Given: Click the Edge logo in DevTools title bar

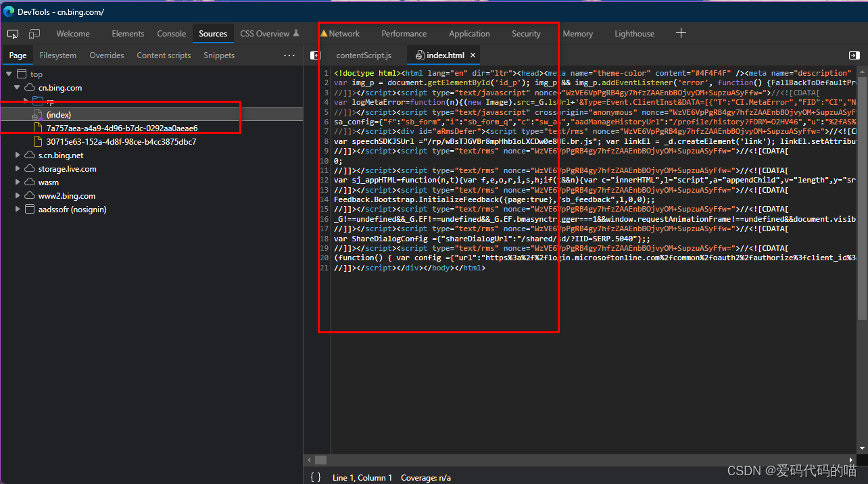Looking at the screenshot, I should point(9,11).
